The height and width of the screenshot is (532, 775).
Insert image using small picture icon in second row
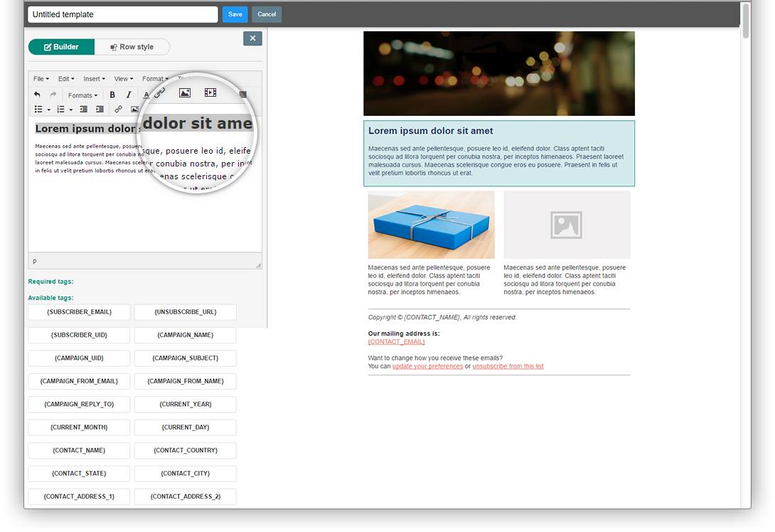coord(134,110)
